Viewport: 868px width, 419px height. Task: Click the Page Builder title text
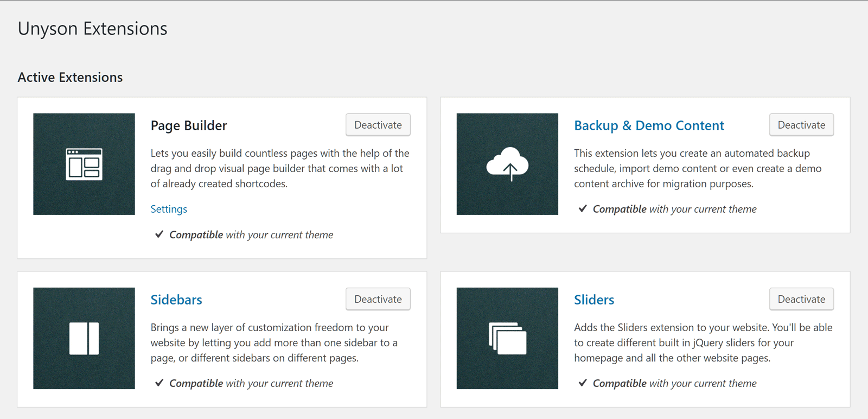point(189,126)
